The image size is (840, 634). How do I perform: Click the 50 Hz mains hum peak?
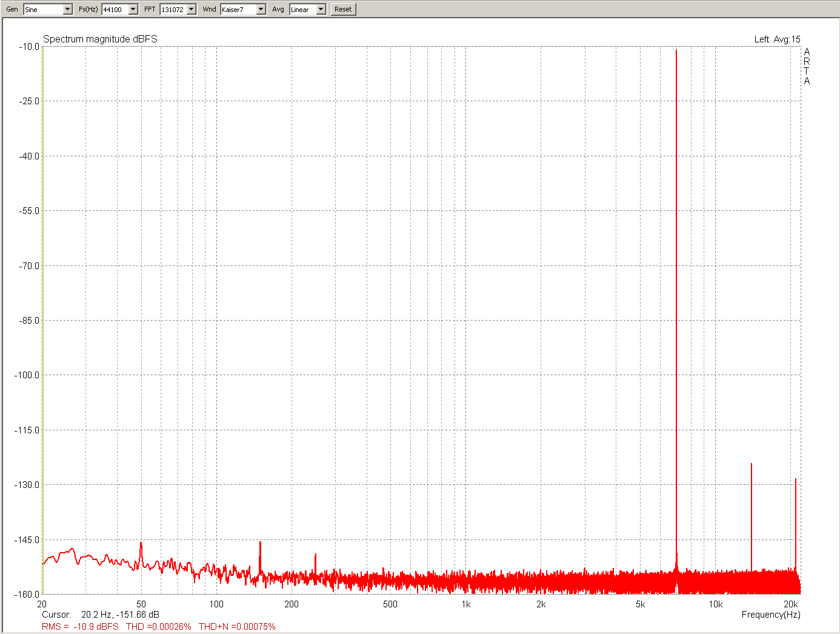pos(141,555)
